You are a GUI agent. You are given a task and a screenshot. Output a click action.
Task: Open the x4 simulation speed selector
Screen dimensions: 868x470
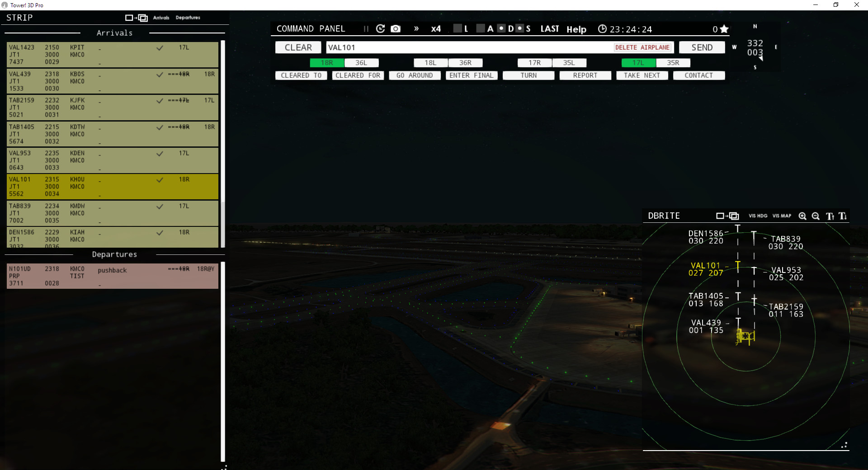click(x=435, y=28)
